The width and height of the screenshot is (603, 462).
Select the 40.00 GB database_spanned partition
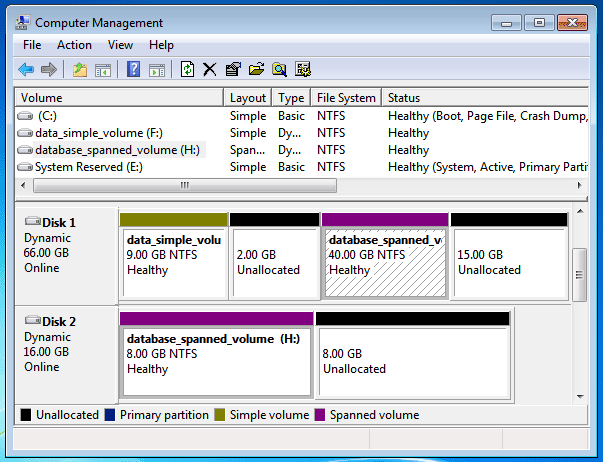point(385,256)
